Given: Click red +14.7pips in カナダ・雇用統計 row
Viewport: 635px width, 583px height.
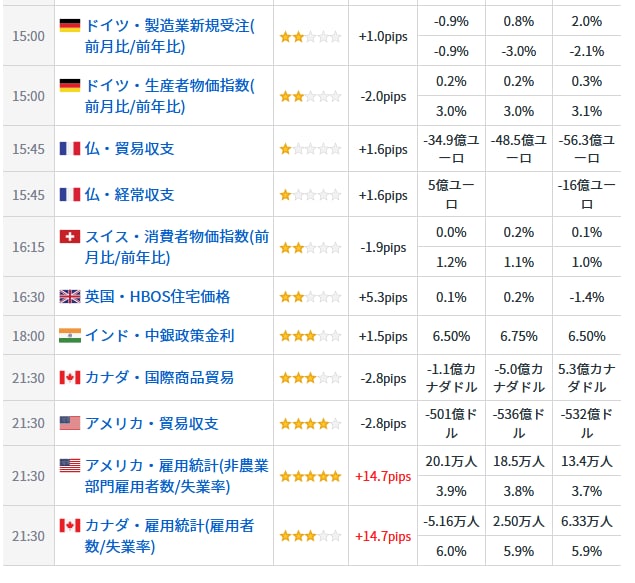Looking at the screenshot, I should (383, 536).
